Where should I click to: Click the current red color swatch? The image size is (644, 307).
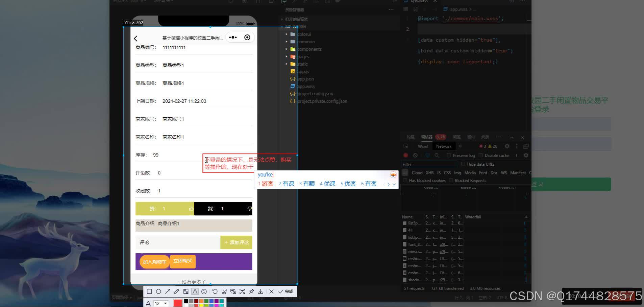[x=178, y=303]
